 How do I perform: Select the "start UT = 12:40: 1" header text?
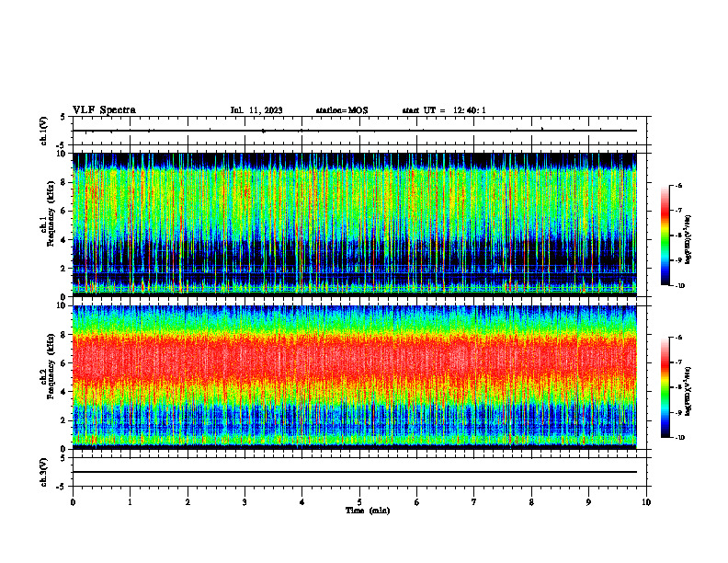point(444,110)
